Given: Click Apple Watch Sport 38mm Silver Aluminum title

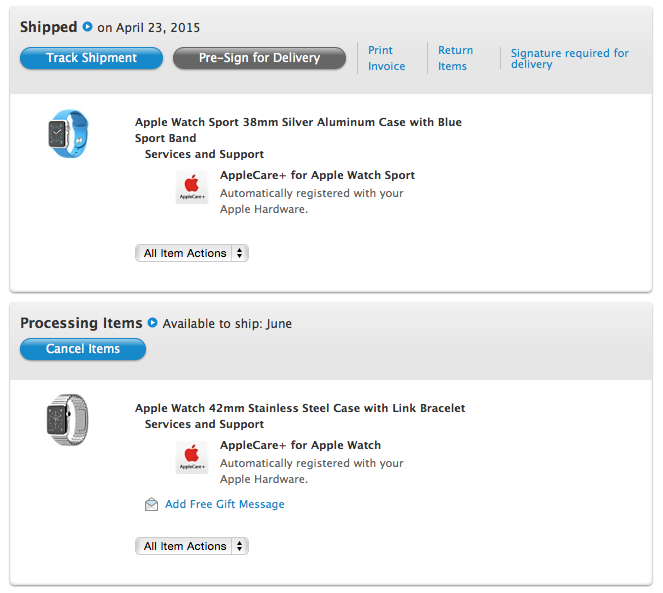Looking at the screenshot, I should point(298,130).
